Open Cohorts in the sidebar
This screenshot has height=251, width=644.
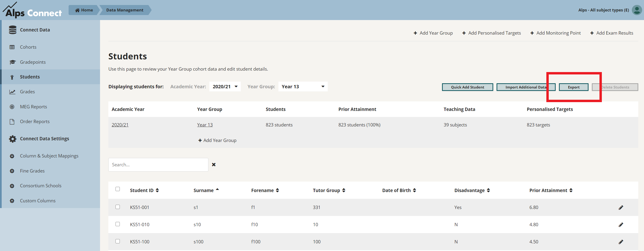point(28,47)
